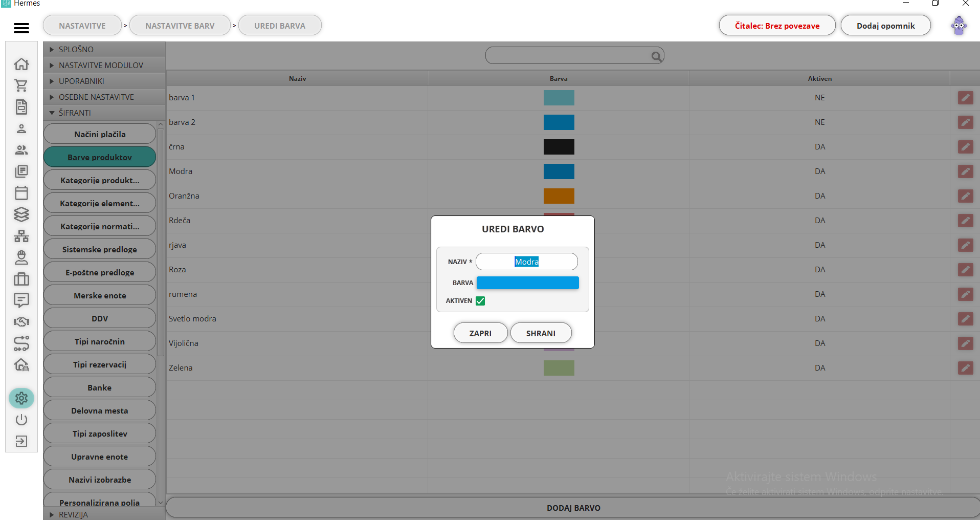This screenshot has width=980, height=520.
Task: Edit the črna row pencil icon
Action: (x=965, y=147)
